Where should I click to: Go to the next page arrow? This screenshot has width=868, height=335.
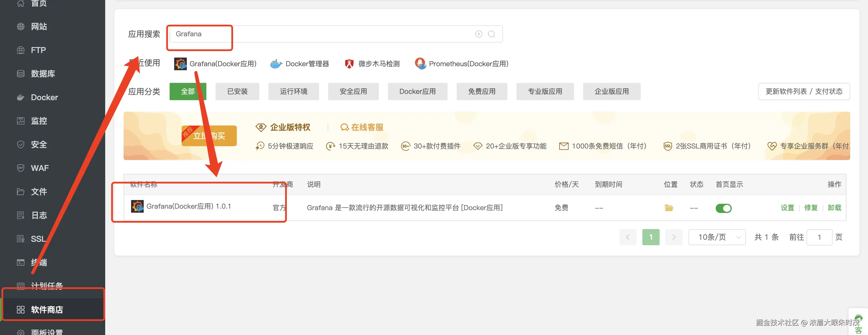click(x=674, y=237)
